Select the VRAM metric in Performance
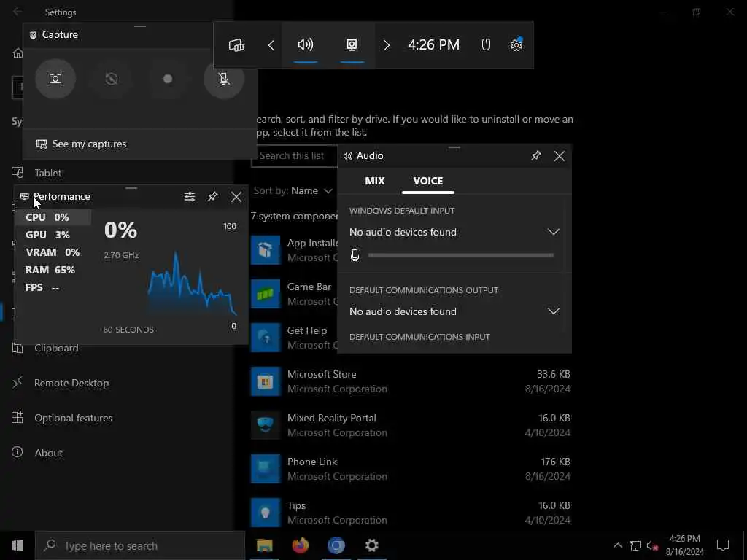The height and width of the screenshot is (560, 747). 53,252
